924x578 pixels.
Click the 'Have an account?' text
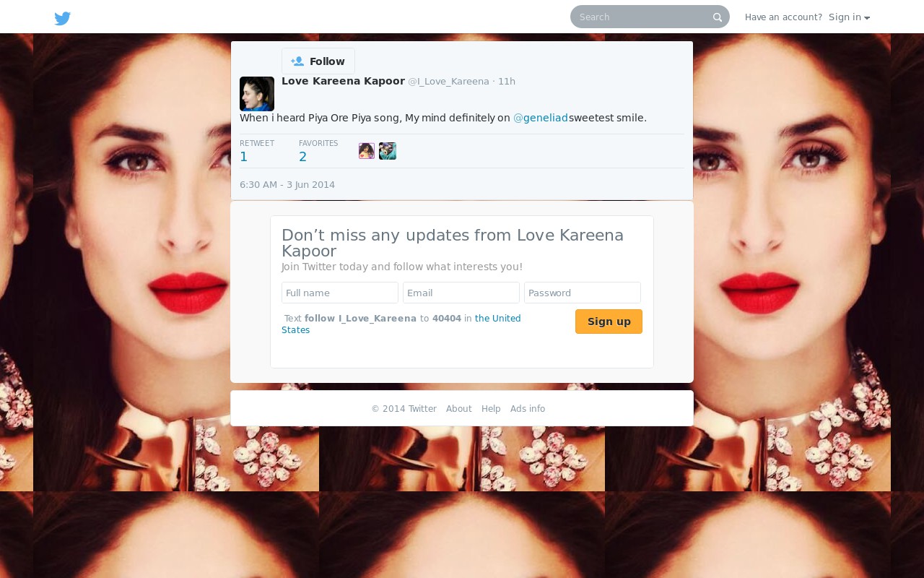783,17
